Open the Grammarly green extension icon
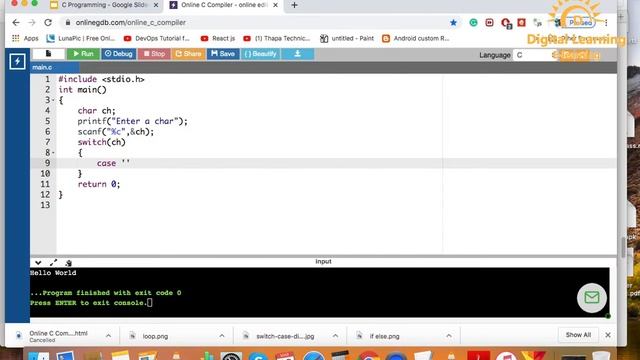 click(473, 22)
